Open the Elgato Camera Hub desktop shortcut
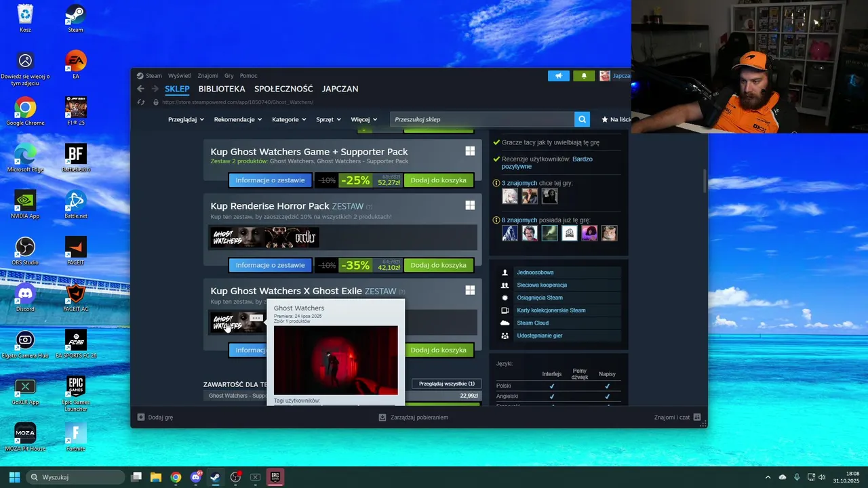This screenshot has width=868, height=488. coord(25,344)
